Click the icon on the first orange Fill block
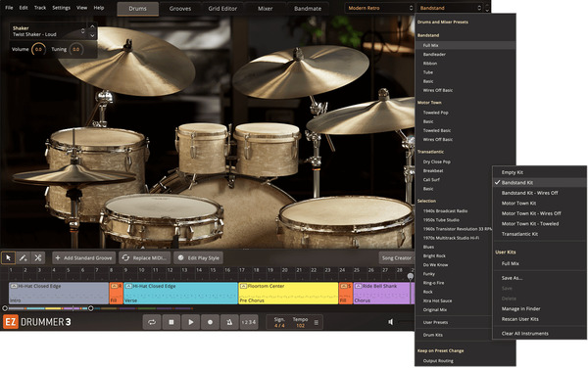Image resolution: width=588 pixels, height=368 pixels. tap(115, 286)
